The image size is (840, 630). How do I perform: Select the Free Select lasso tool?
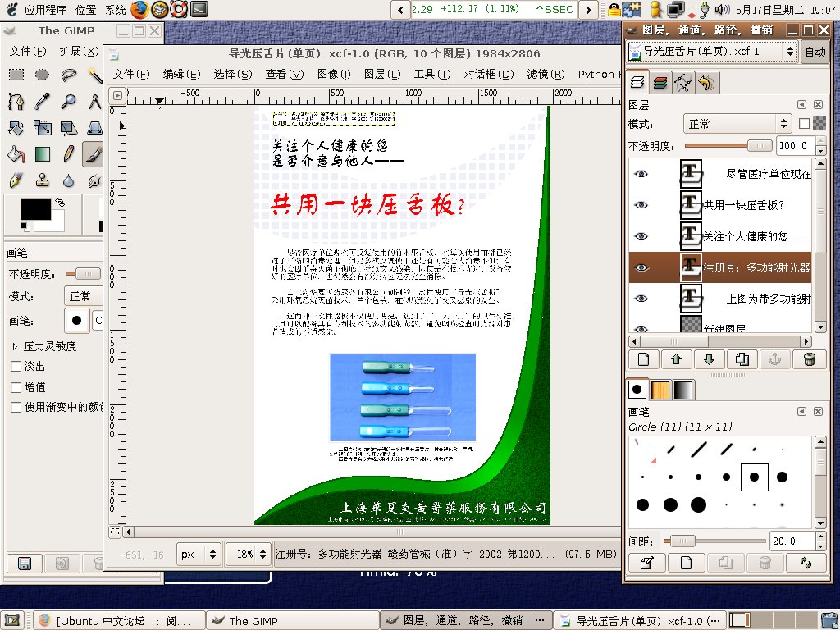click(x=69, y=75)
